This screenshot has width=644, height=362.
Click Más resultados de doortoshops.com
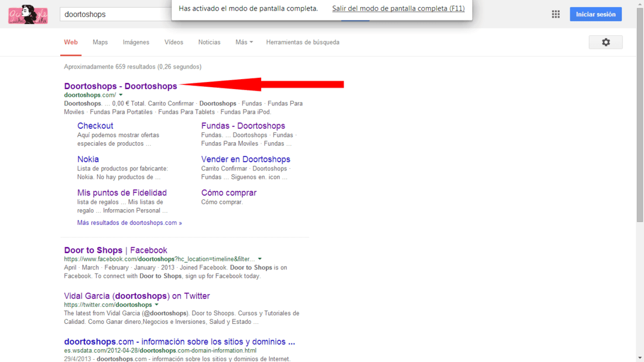point(129,223)
